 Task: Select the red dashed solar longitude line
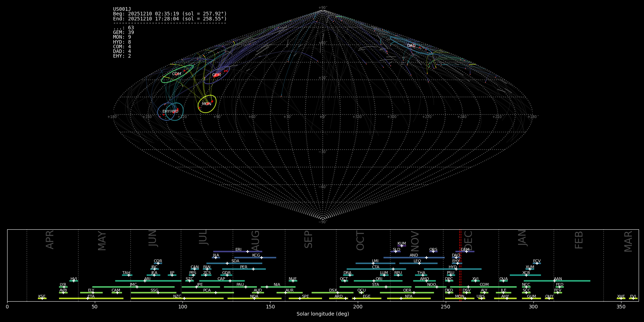[x=460, y=265]
